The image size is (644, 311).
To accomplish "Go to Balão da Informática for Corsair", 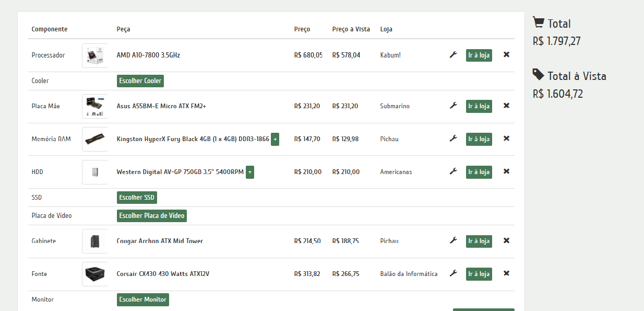I will click(479, 274).
